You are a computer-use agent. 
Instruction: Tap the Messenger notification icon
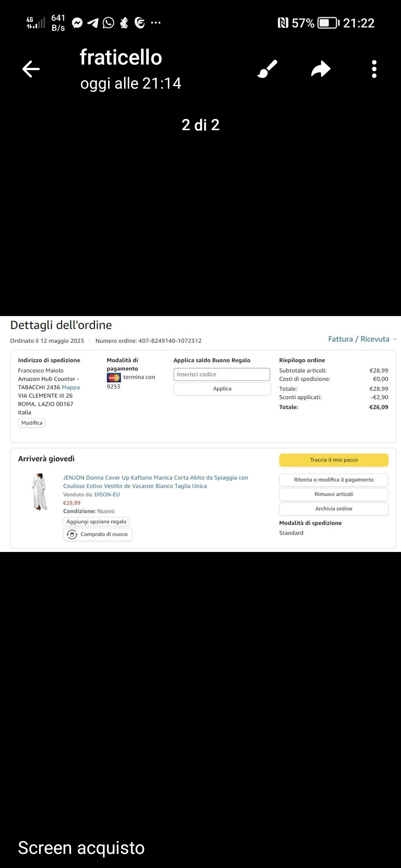click(x=77, y=23)
